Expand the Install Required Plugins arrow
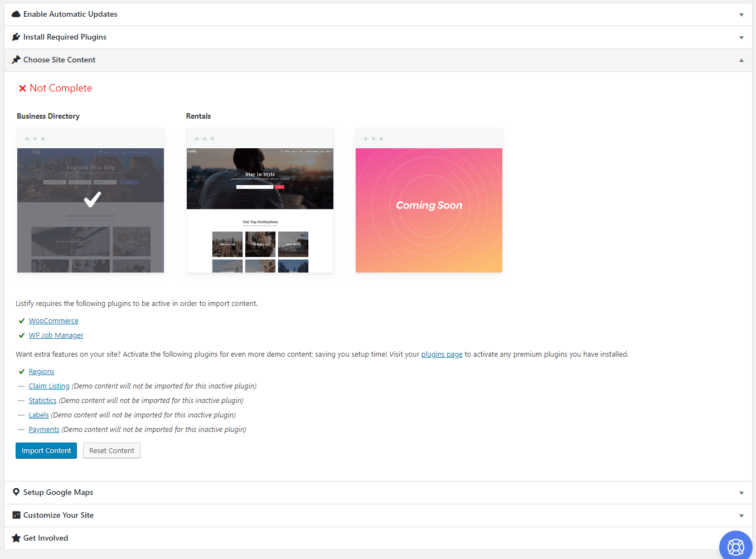This screenshot has width=756, height=559. click(741, 38)
